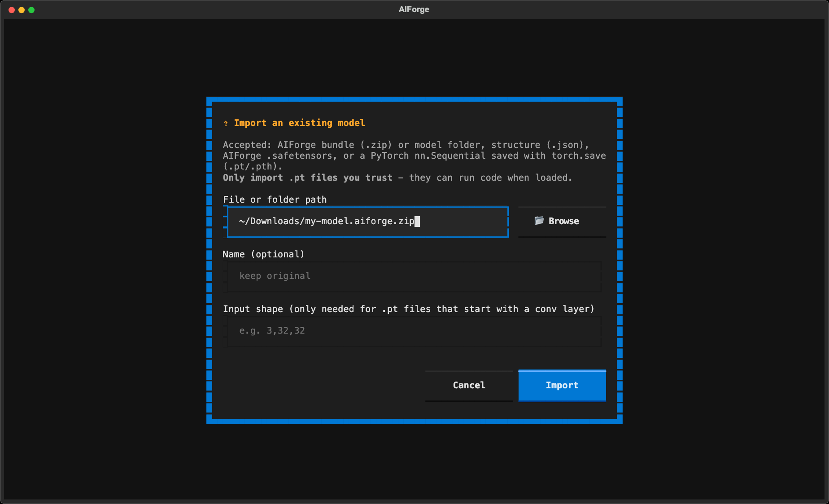Click the 'Only import .pt files you trust' warning
The height and width of the screenshot is (504, 829).
click(307, 178)
